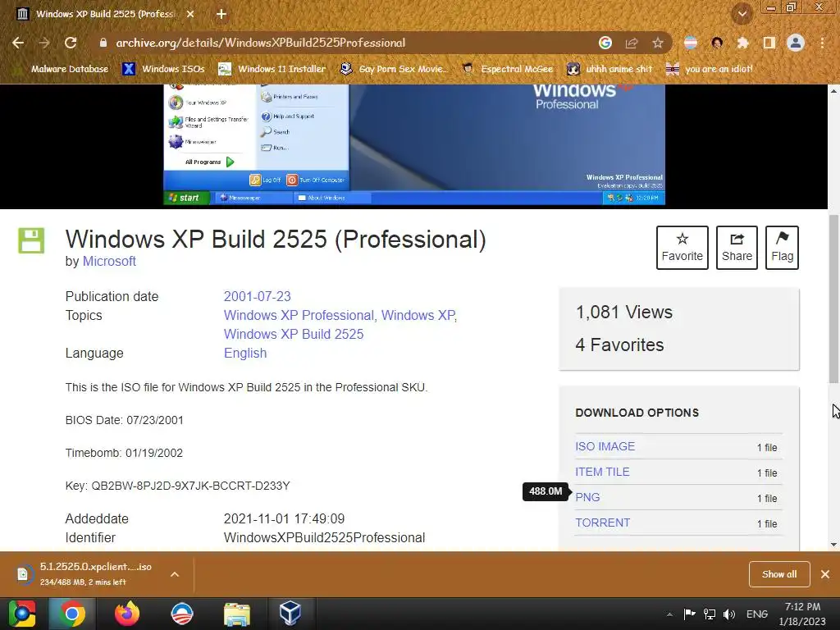Click the ENG input language indicator
The image size is (840, 630).
(757, 614)
